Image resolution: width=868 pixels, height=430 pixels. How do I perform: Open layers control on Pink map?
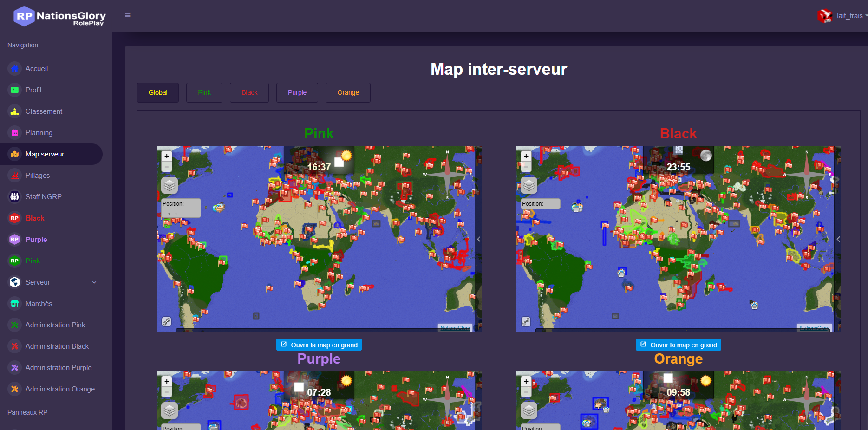pyautogui.click(x=170, y=185)
